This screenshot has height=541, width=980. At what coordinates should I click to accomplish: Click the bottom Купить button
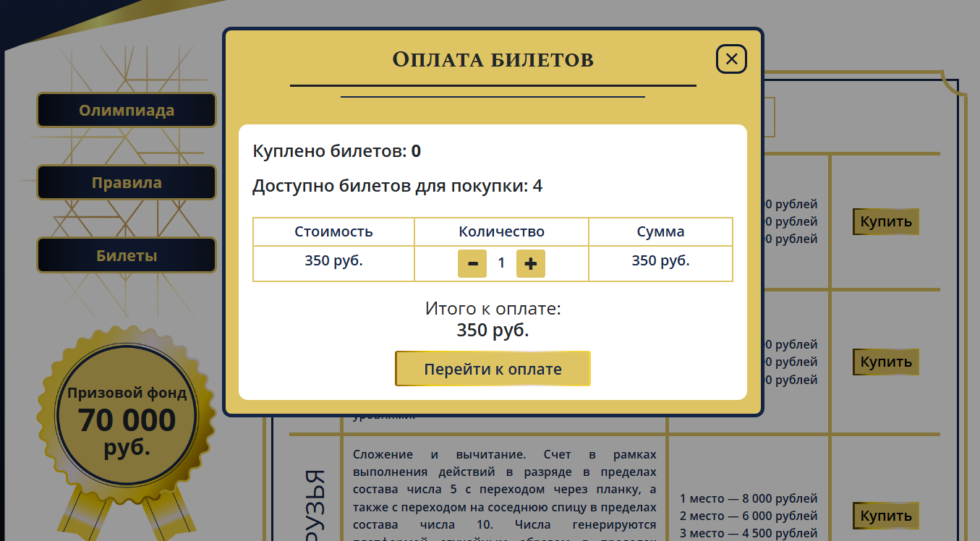click(x=885, y=516)
